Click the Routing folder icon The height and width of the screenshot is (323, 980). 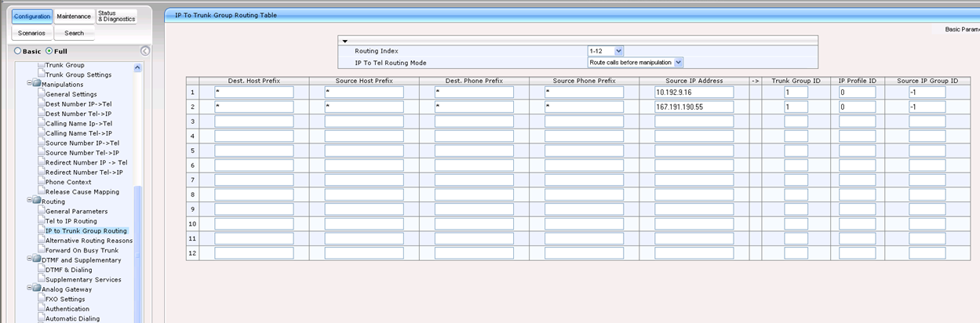coord(37,201)
